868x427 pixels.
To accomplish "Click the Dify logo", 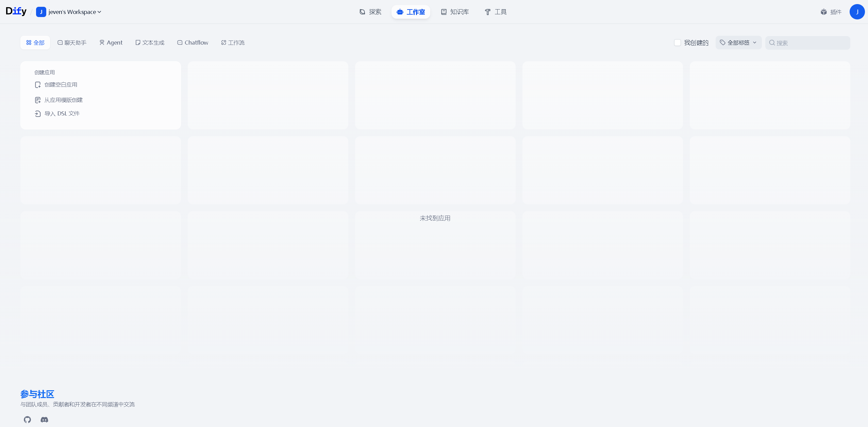I will coord(16,11).
